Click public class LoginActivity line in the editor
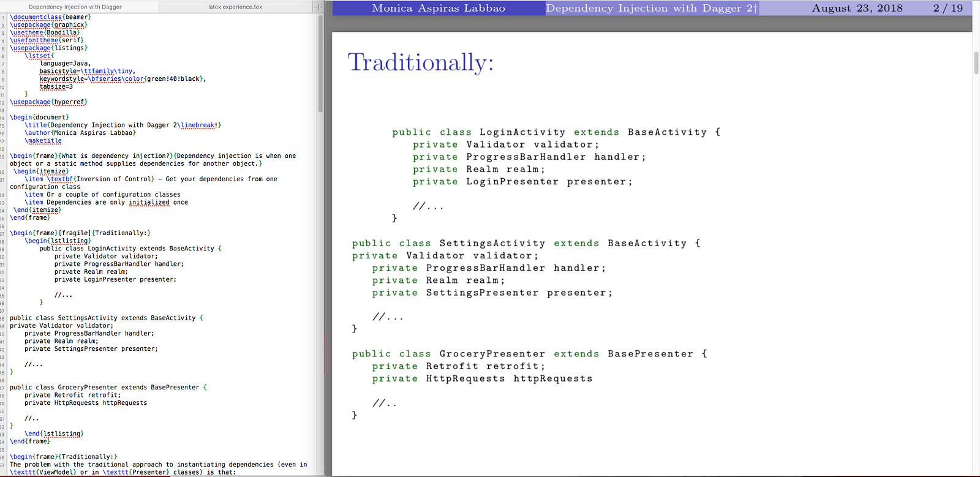Image resolution: width=980 pixels, height=477 pixels. click(x=130, y=249)
